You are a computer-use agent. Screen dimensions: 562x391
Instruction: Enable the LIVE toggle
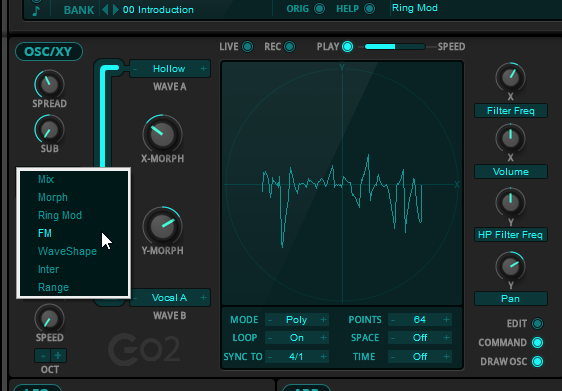[x=247, y=47]
